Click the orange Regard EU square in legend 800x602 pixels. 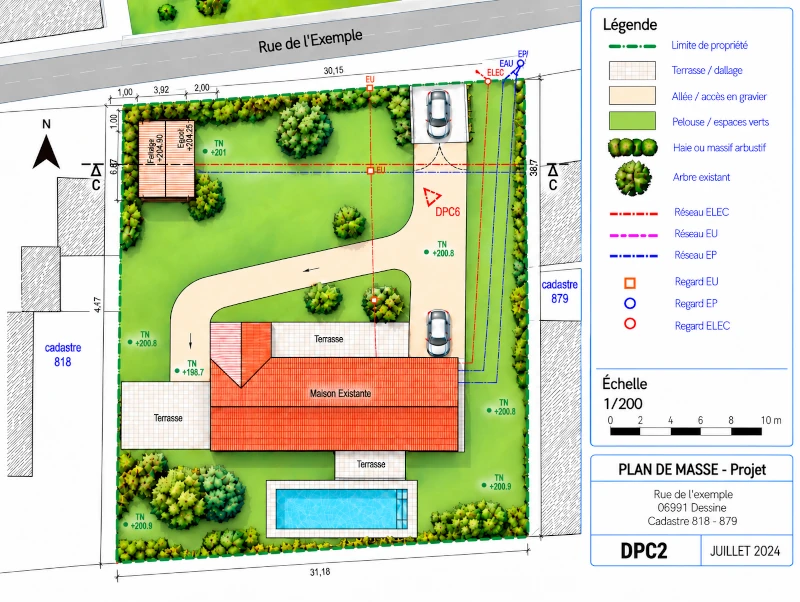click(630, 283)
